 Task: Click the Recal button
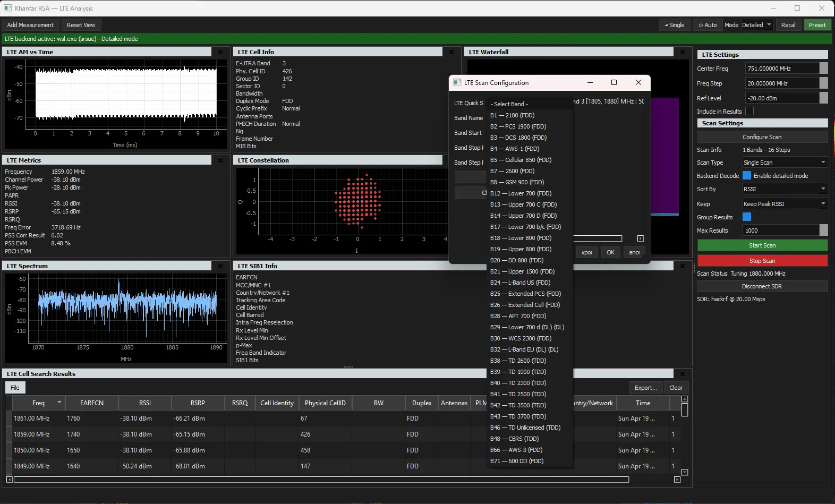pos(788,25)
